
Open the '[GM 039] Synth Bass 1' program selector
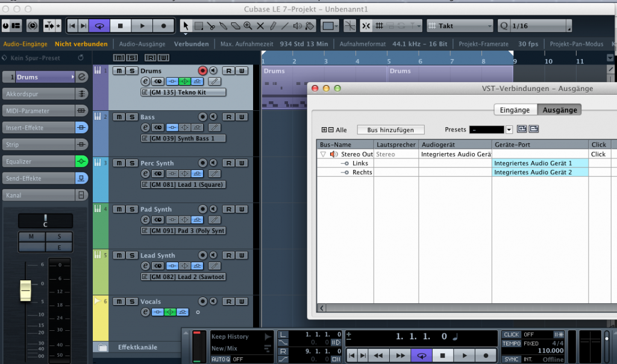tap(183, 139)
